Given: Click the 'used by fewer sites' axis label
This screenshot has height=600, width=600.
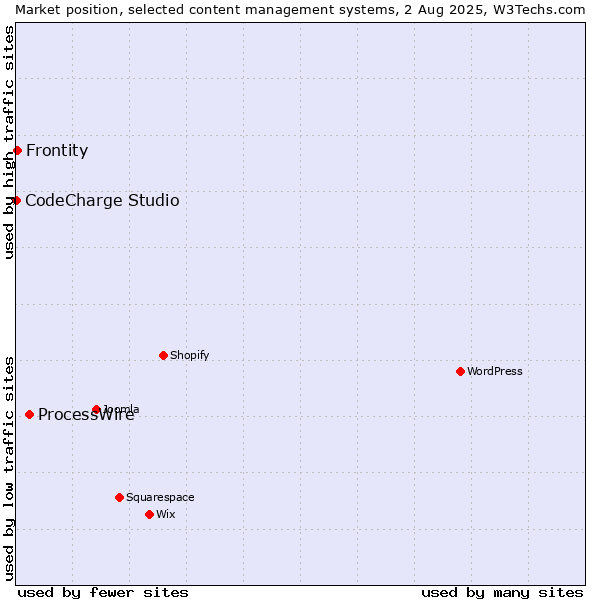Looking at the screenshot, I should 103,593.
